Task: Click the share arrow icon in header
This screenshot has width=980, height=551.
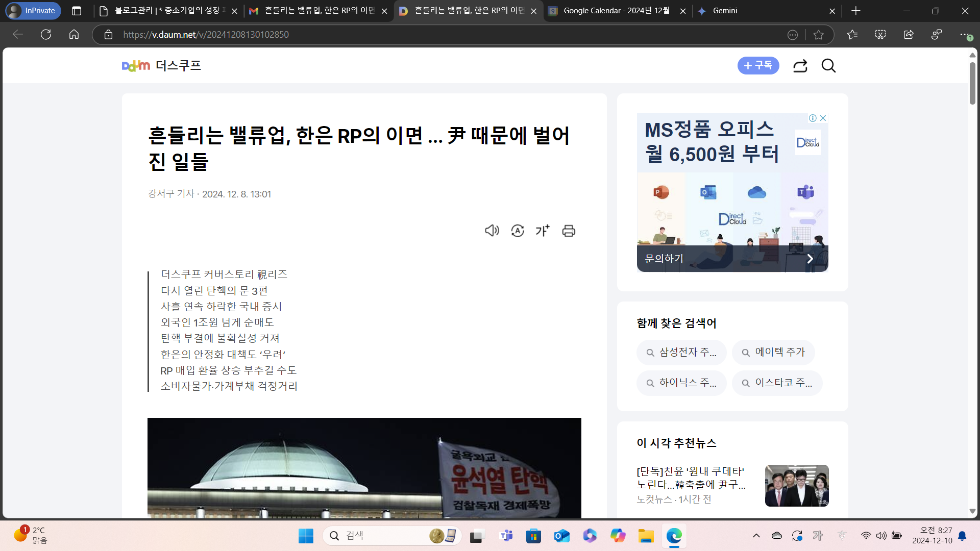Action: [800, 66]
